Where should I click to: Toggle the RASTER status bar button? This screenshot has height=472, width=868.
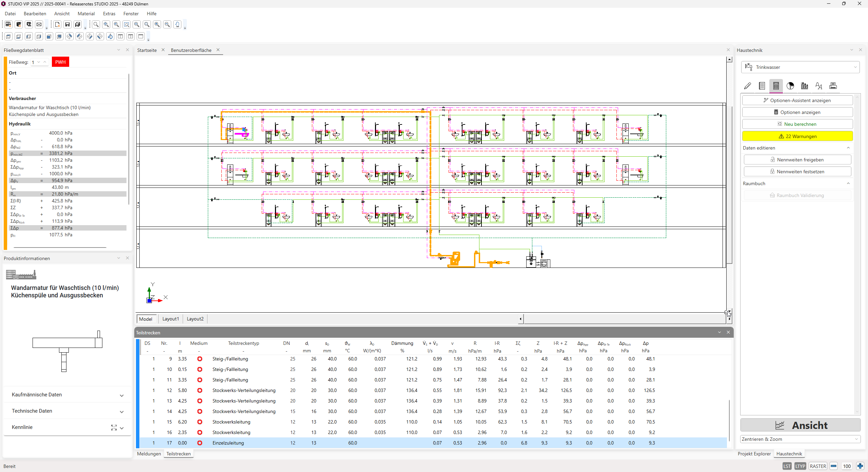[x=818, y=466]
